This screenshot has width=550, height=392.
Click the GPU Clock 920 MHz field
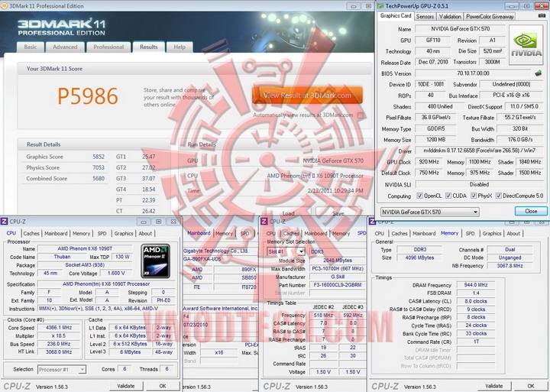pyautogui.click(x=429, y=162)
